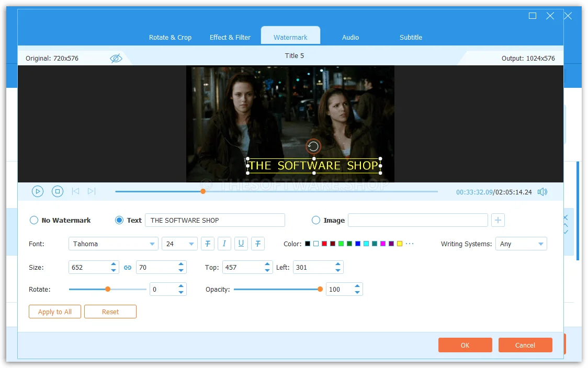
Task: Toggle underline text style
Action: click(x=241, y=244)
